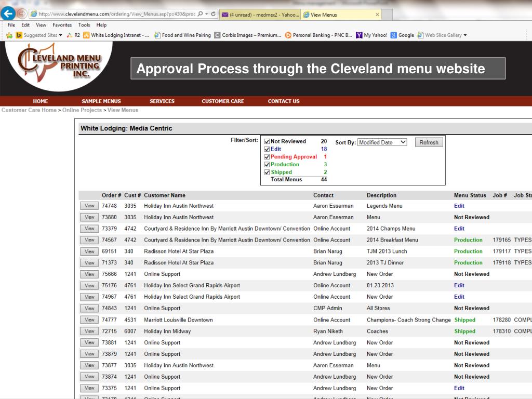Click the browser address URL field
Viewport: 532px width, 399px height.
(x=117, y=14)
